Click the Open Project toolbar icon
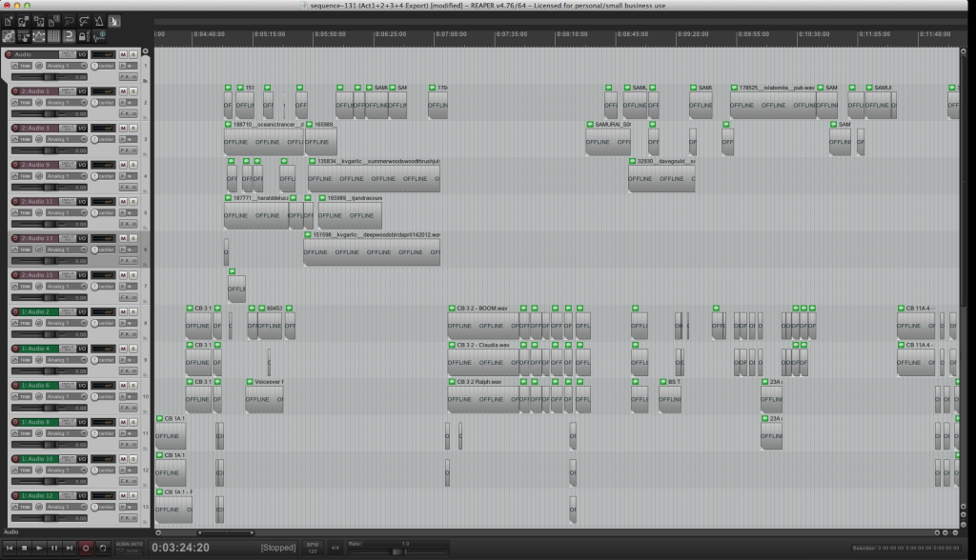This screenshot has width=976, height=560. pos(23,21)
